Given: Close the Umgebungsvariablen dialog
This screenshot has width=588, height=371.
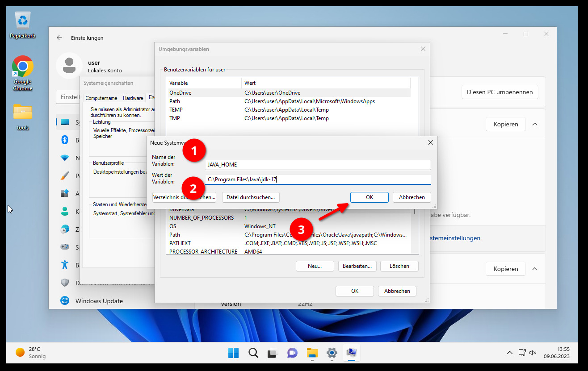Looking at the screenshot, I should pyautogui.click(x=423, y=49).
